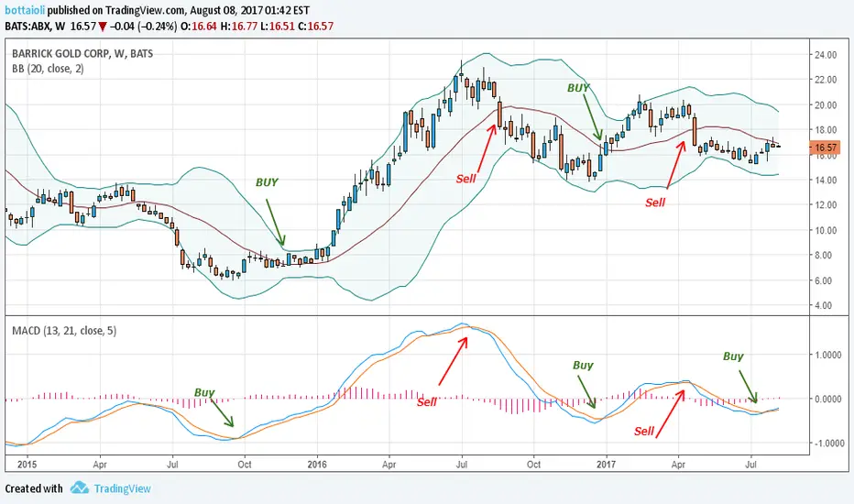Click the 18.00 price axis label
854x504 pixels.
pyautogui.click(x=826, y=130)
